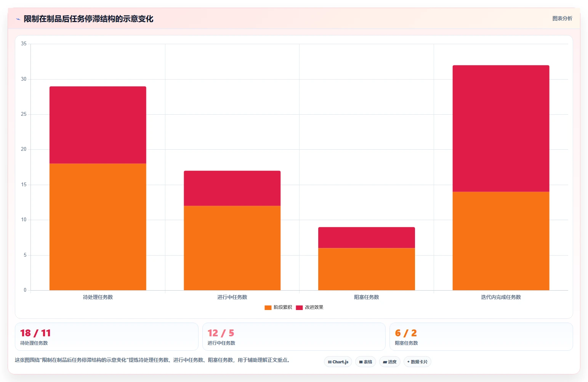Click the orange segment of the 待处理任务数 bar

[98, 227]
